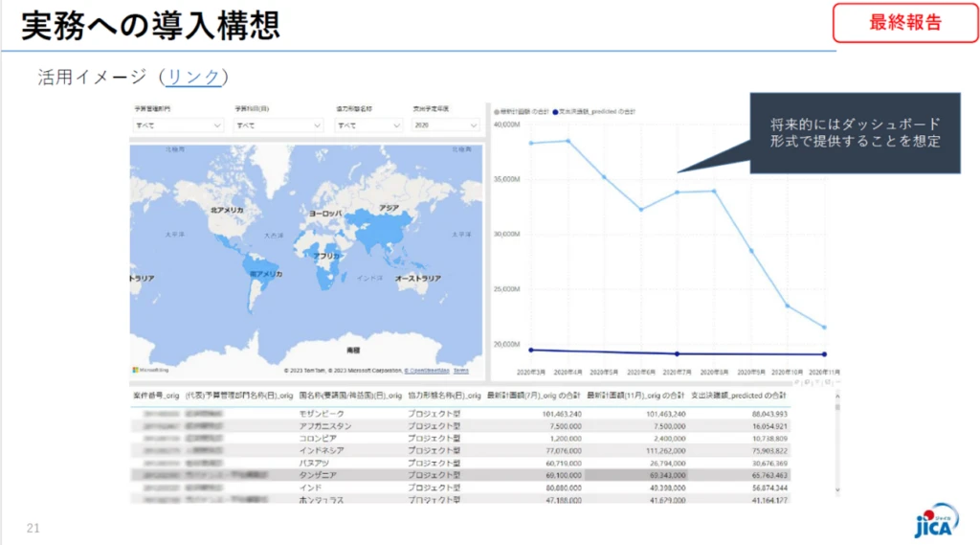980x545 pixels.
Task: Open the リンク hyperlink next to 活用イメージ
Action: coord(193,78)
